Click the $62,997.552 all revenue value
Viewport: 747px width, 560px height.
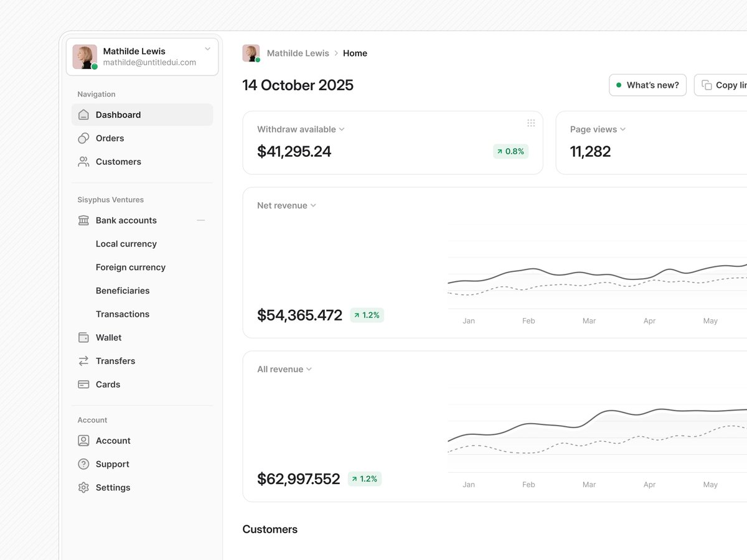299,479
